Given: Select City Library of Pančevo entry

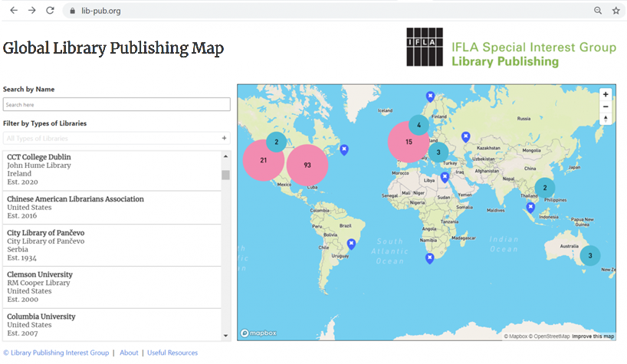Looking at the screenshot, I should click(112, 245).
